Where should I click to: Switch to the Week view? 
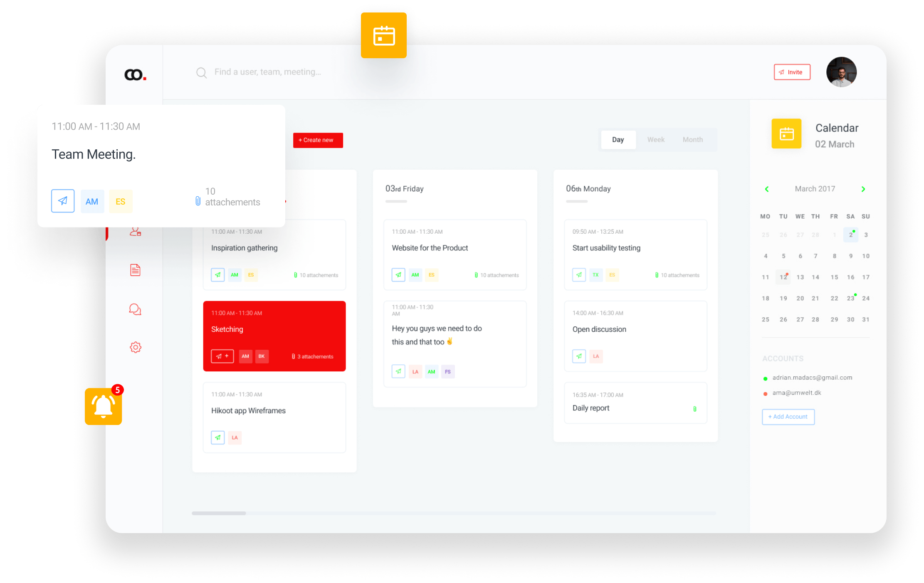pos(656,140)
